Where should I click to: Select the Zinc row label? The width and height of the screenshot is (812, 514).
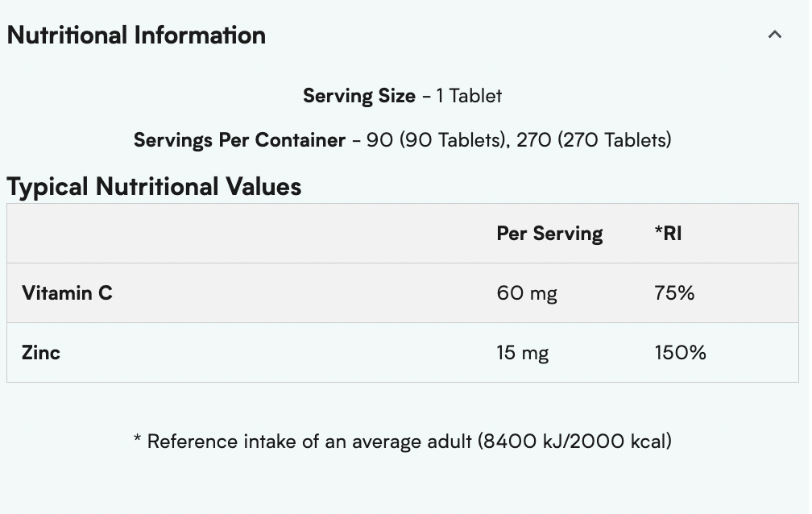[41, 353]
